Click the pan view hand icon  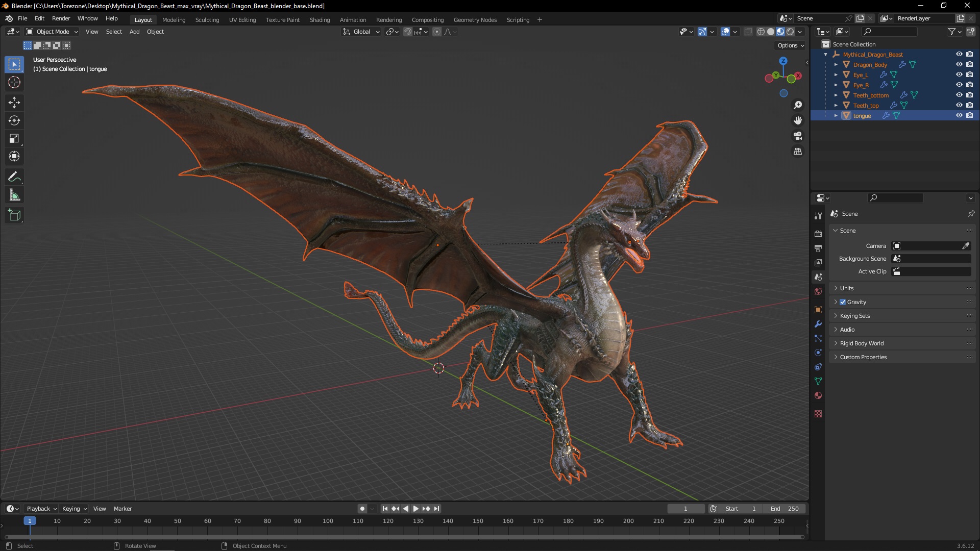[798, 120]
